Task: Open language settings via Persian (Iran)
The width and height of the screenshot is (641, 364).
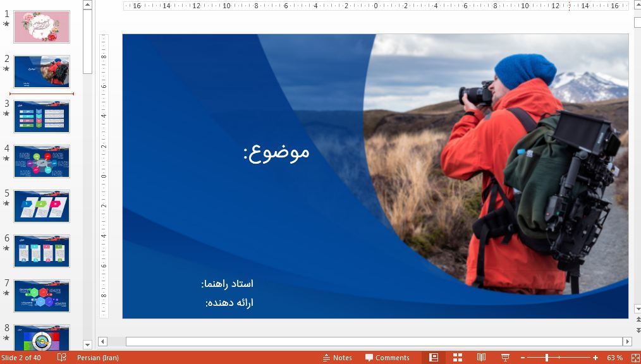Action: coord(97,358)
